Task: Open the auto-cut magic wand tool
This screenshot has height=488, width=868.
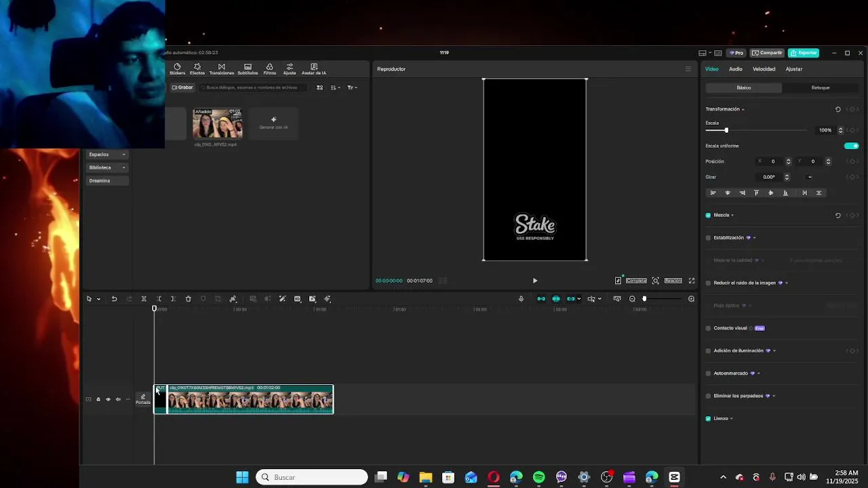Action: coord(282,299)
